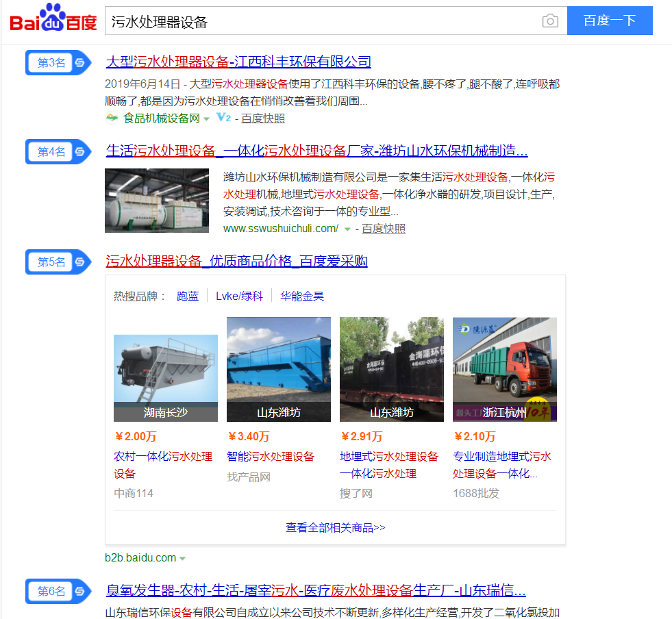Click the 食品机械设备网 source link
672x619 pixels.
click(x=162, y=118)
